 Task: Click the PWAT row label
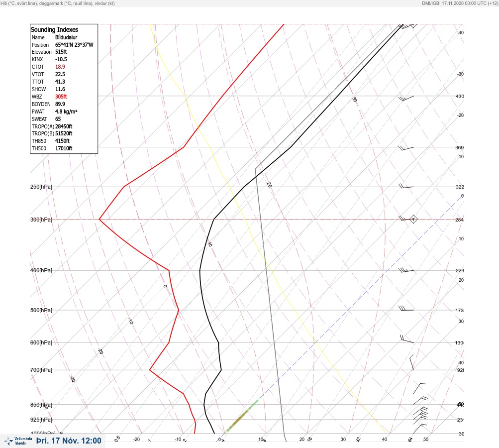pos(38,112)
